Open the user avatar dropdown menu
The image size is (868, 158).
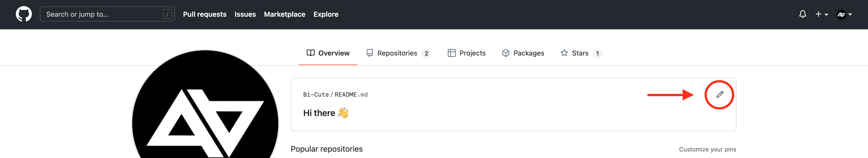tap(844, 14)
